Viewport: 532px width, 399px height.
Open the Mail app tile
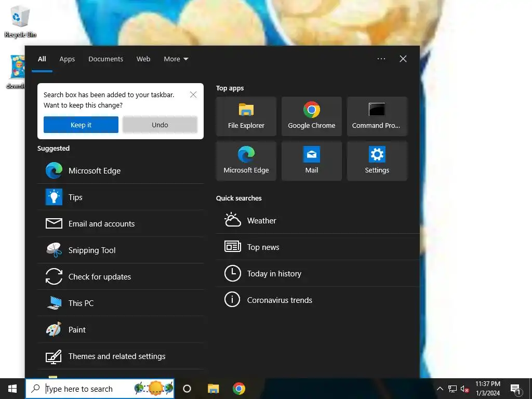tap(312, 161)
